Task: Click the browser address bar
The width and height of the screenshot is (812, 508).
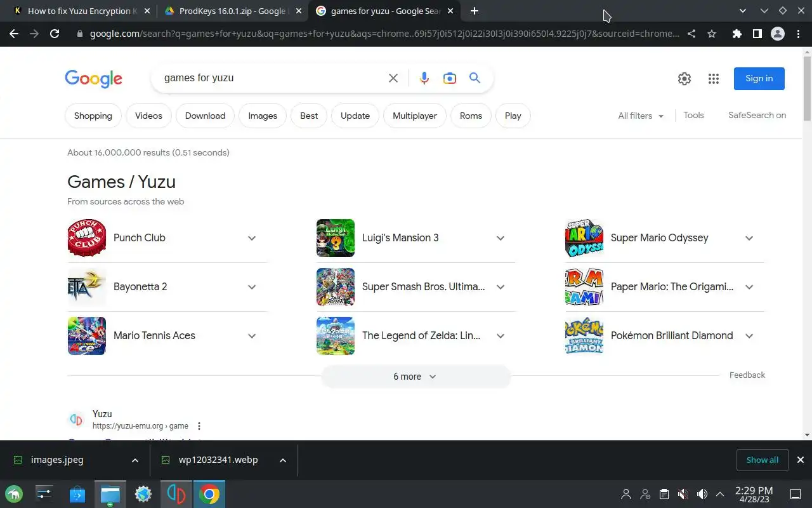Action: pyautogui.click(x=384, y=34)
